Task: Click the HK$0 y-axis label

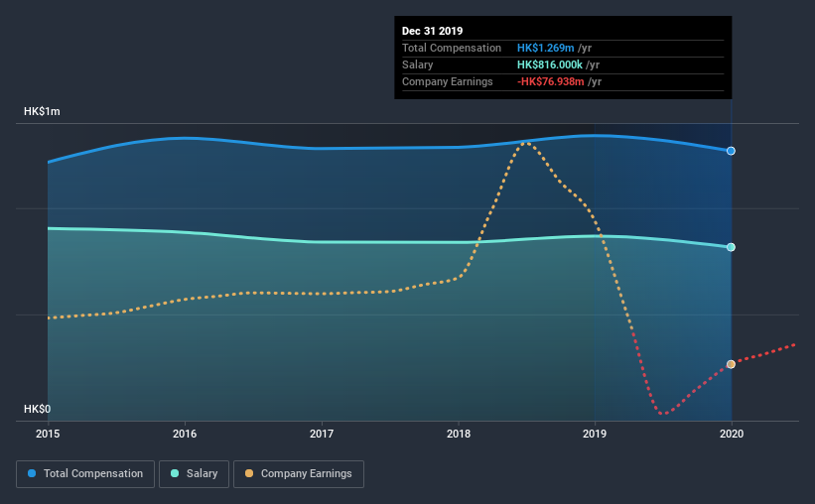Action: (x=37, y=409)
